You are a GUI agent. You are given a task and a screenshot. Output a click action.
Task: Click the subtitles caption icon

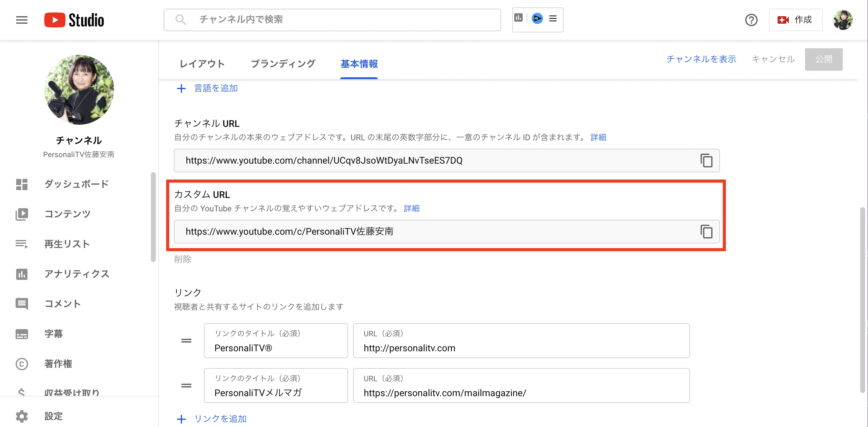[x=22, y=334]
